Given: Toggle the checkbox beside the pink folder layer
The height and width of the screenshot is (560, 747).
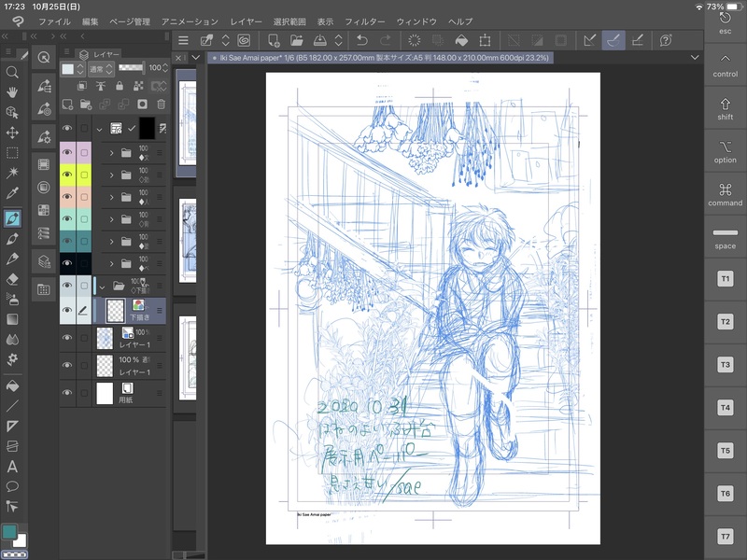Looking at the screenshot, I should (x=84, y=152).
